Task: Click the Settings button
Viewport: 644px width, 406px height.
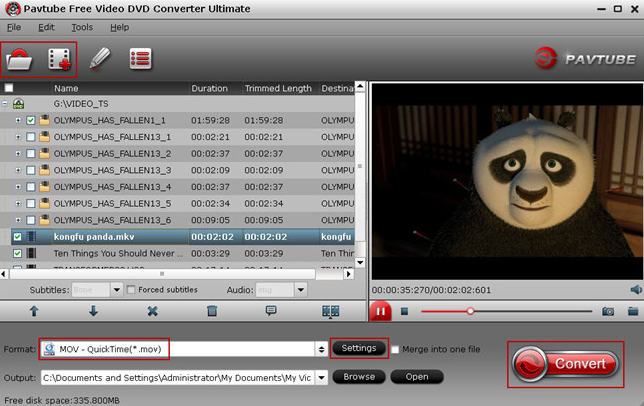Action: pyautogui.click(x=359, y=348)
